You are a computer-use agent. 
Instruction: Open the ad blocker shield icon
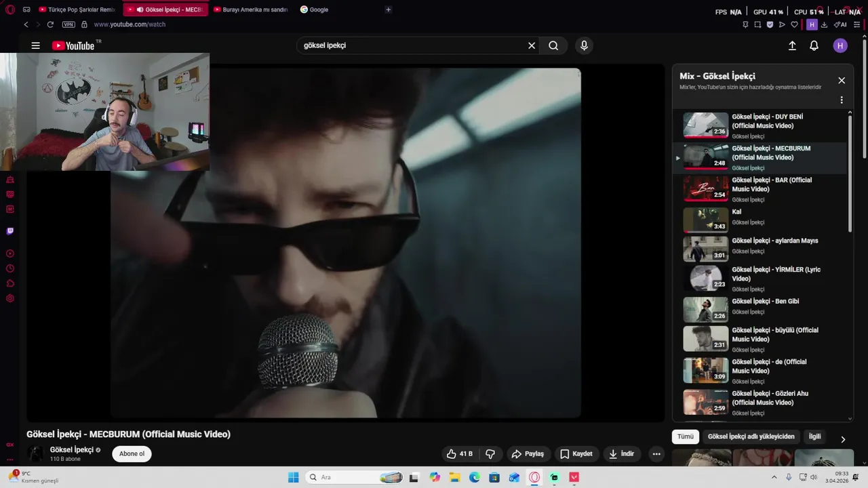pyautogui.click(x=770, y=24)
